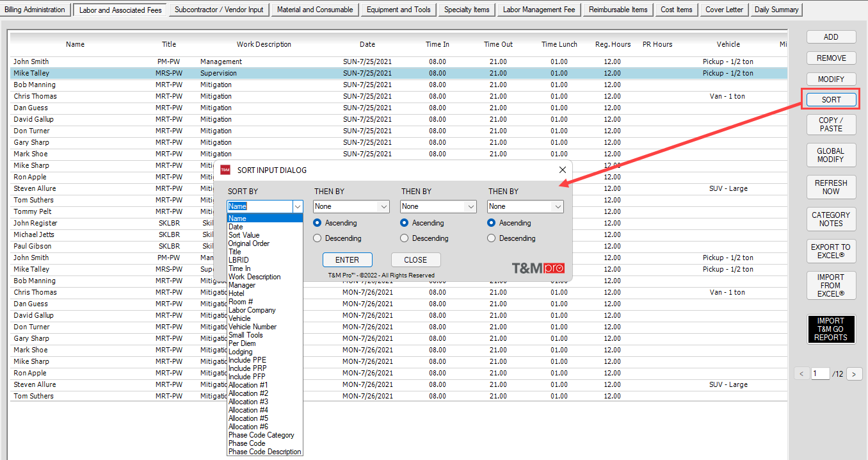Open the second Then By dropdown
This screenshot has width=868, height=460.
pyautogui.click(x=438, y=206)
